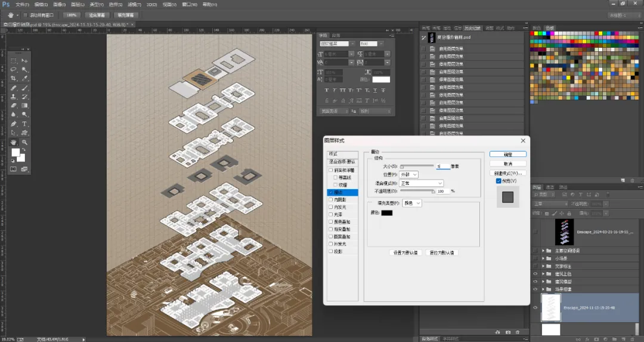Select the Crop tool
This screenshot has width=644, height=342.
pyautogui.click(x=14, y=79)
